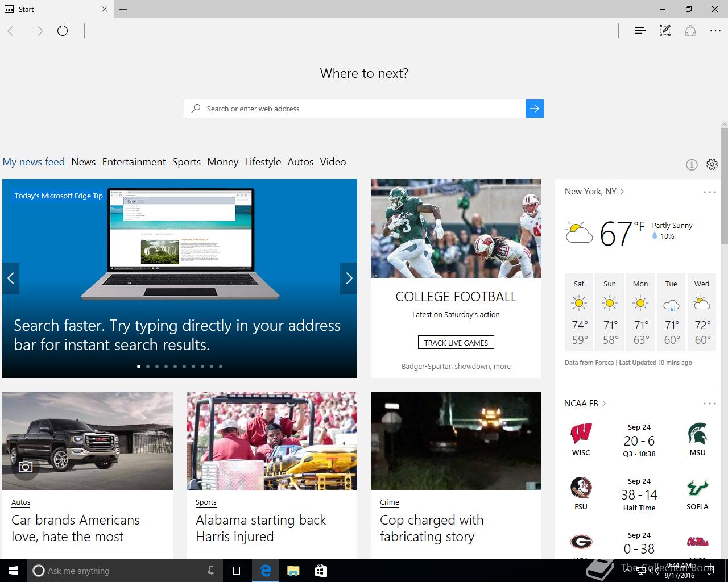Open the More actions ellipsis menu
Image resolution: width=728 pixels, height=582 pixels.
pos(715,31)
